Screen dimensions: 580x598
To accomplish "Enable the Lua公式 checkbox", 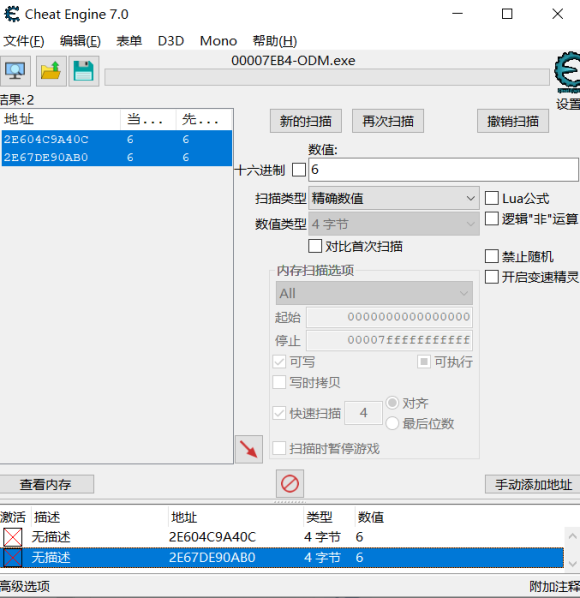I will click(x=492, y=198).
